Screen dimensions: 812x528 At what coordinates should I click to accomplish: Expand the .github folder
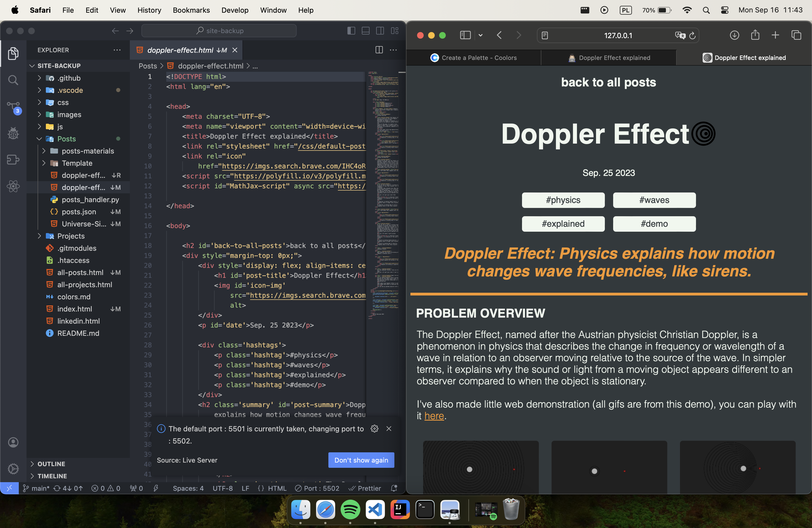(x=78, y=78)
